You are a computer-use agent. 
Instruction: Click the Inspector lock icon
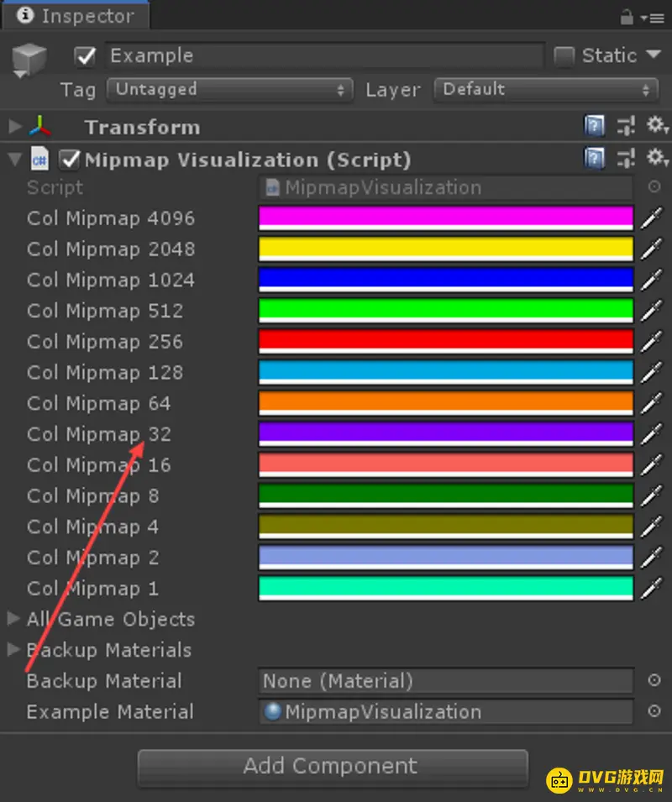coord(627,16)
